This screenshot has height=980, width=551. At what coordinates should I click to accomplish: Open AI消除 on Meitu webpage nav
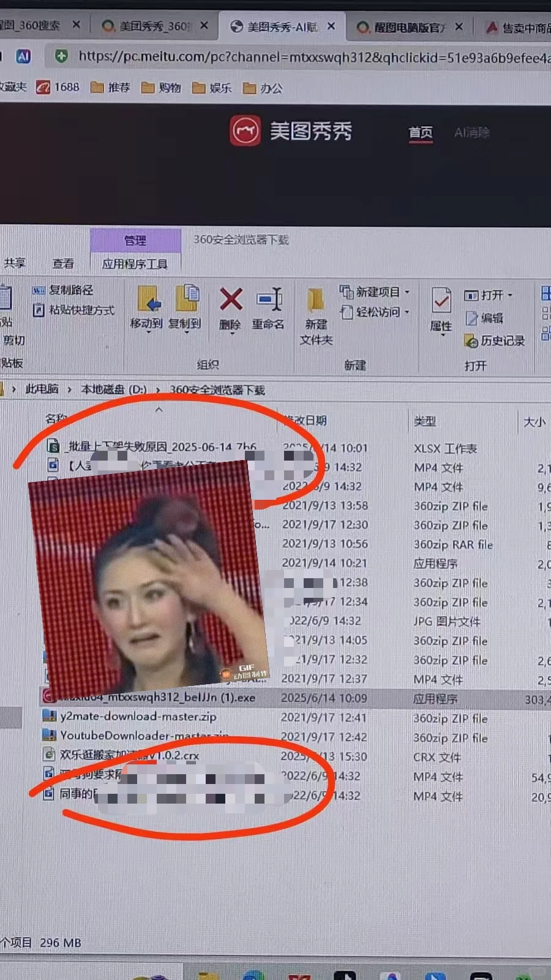click(x=472, y=132)
